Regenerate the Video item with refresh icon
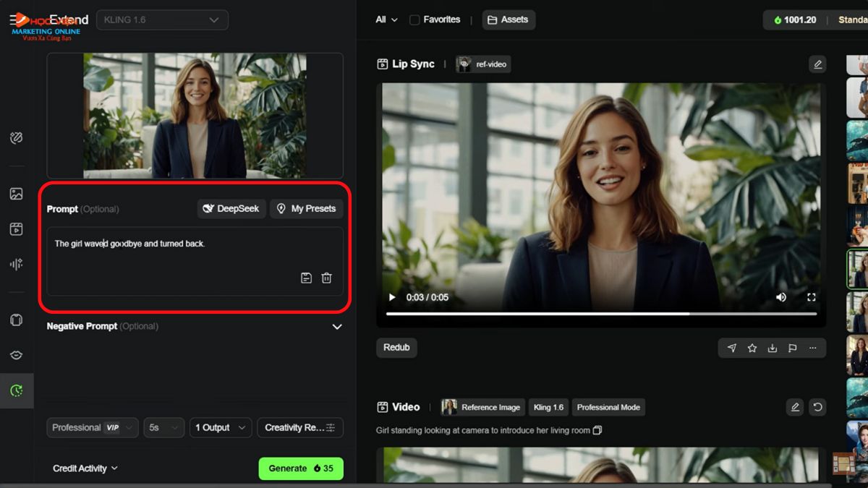868x488 pixels. pyautogui.click(x=817, y=407)
